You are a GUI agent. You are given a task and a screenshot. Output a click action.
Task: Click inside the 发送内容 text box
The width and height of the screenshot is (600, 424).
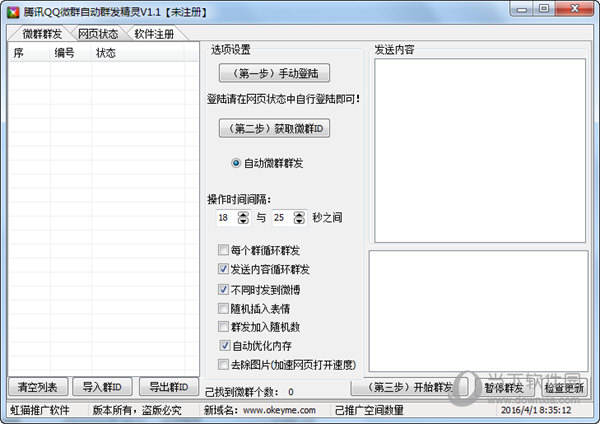pos(480,150)
